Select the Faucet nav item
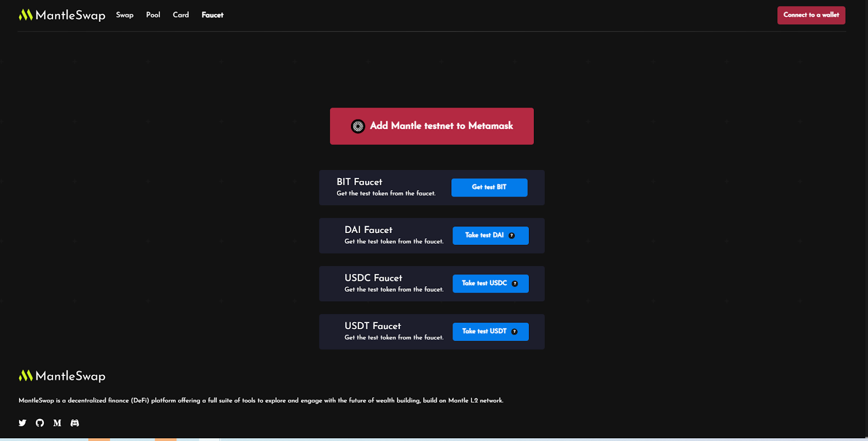The height and width of the screenshot is (441, 868). click(213, 15)
